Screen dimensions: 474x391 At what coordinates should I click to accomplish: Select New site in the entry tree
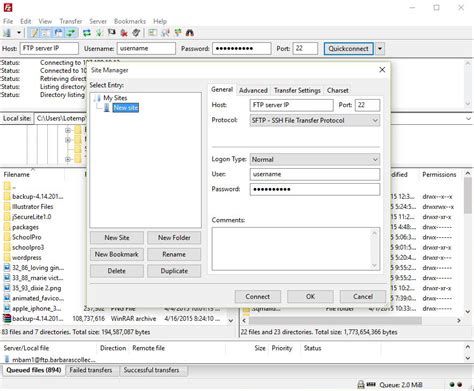(x=126, y=108)
